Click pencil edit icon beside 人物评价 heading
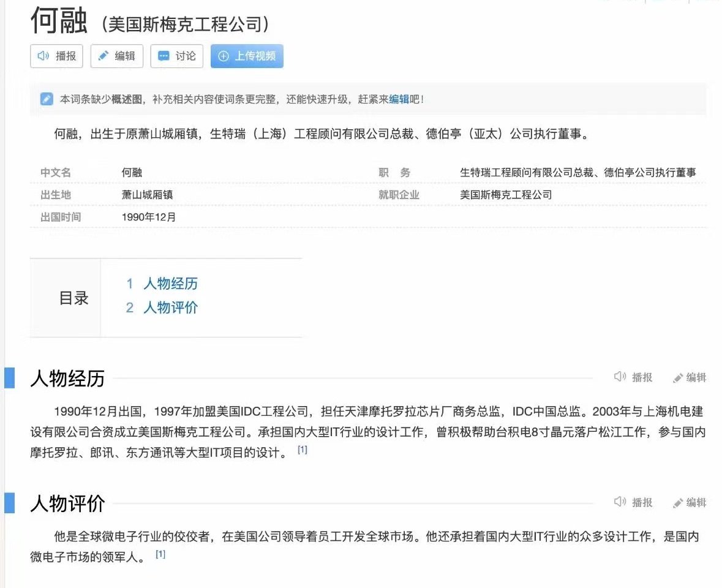This screenshot has width=722, height=588. coord(678,503)
